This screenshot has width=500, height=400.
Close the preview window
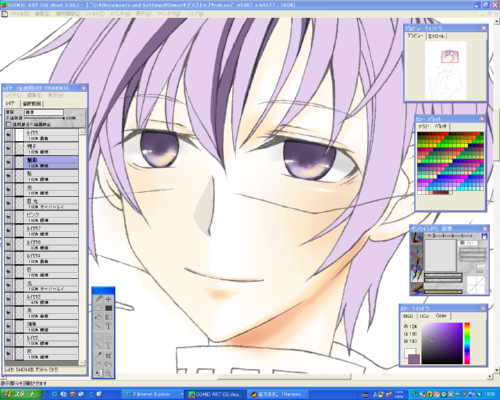click(x=484, y=28)
